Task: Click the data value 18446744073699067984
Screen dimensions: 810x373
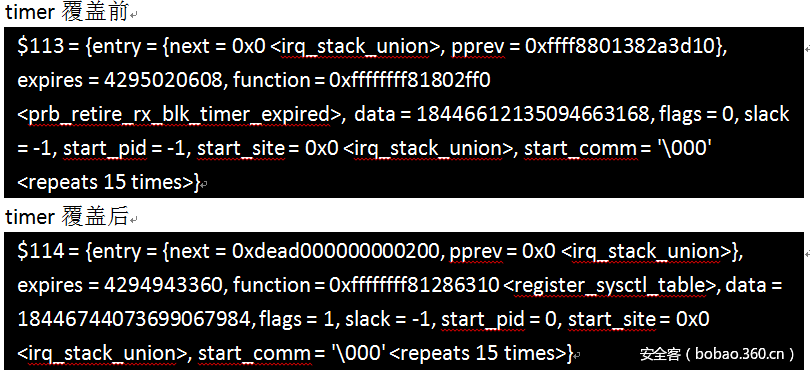Action: pyautogui.click(x=134, y=319)
